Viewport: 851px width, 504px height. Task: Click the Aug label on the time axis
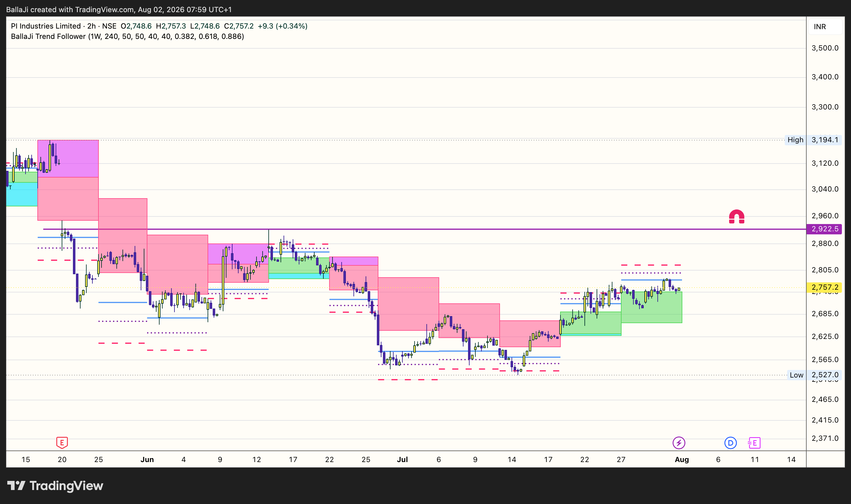click(681, 460)
